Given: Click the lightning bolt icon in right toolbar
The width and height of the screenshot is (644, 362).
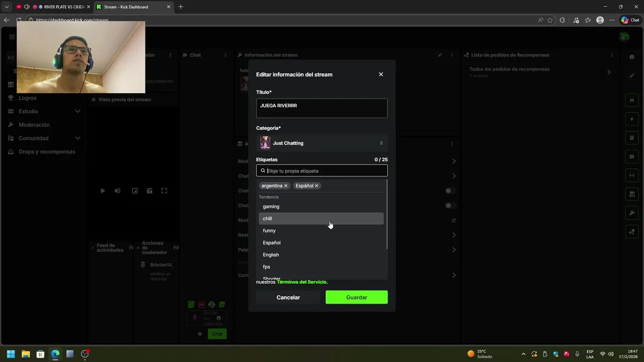Looking at the screenshot, I should click(x=632, y=119).
